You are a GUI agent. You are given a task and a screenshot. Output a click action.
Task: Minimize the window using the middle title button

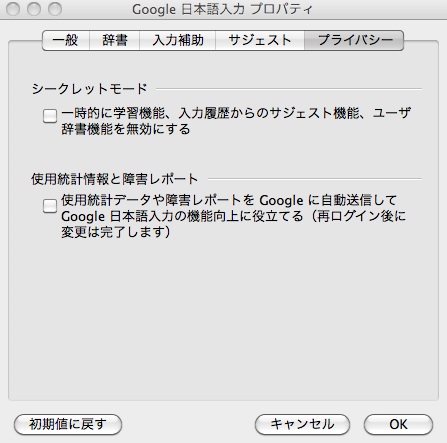click(34, 9)
